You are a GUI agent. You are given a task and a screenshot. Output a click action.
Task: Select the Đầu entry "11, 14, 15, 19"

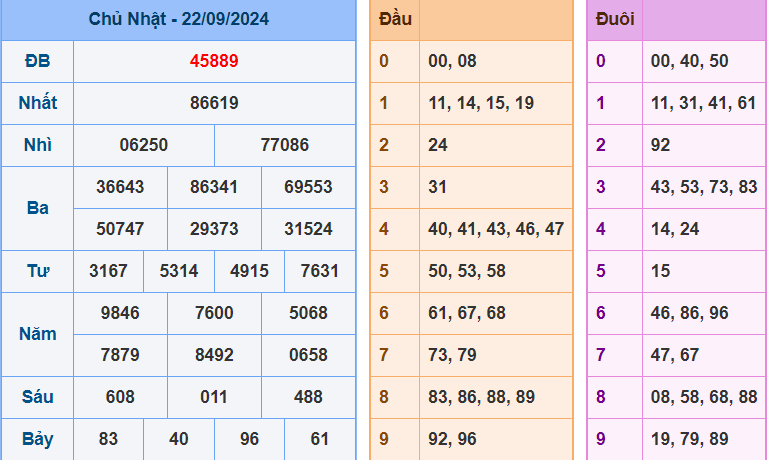click(481, 103)
